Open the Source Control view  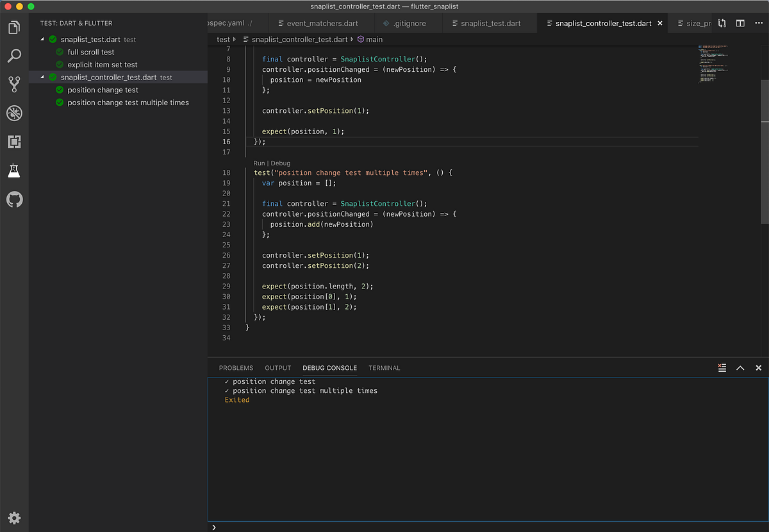(x=14, y=84)
